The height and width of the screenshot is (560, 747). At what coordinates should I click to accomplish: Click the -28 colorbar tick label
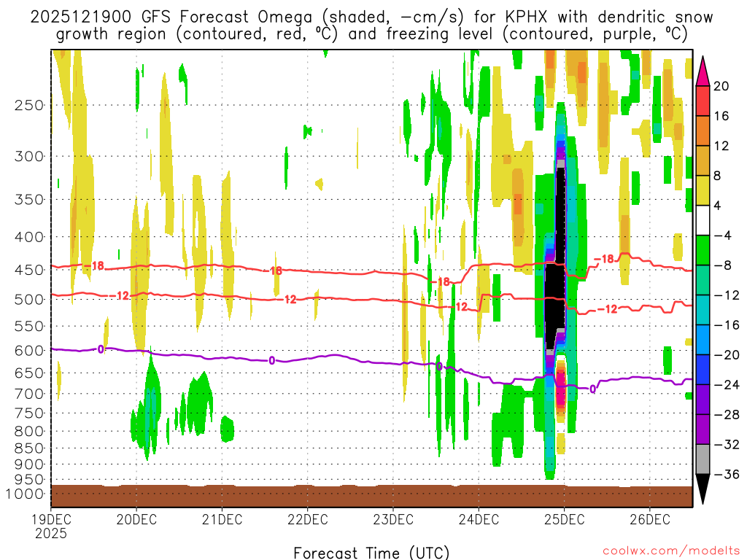pos(727,414)
